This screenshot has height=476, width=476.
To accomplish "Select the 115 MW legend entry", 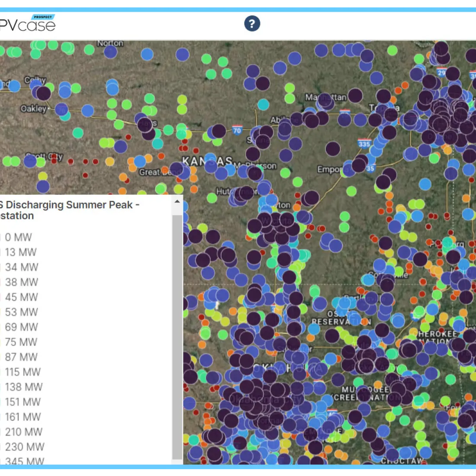I will coord(23,372).
